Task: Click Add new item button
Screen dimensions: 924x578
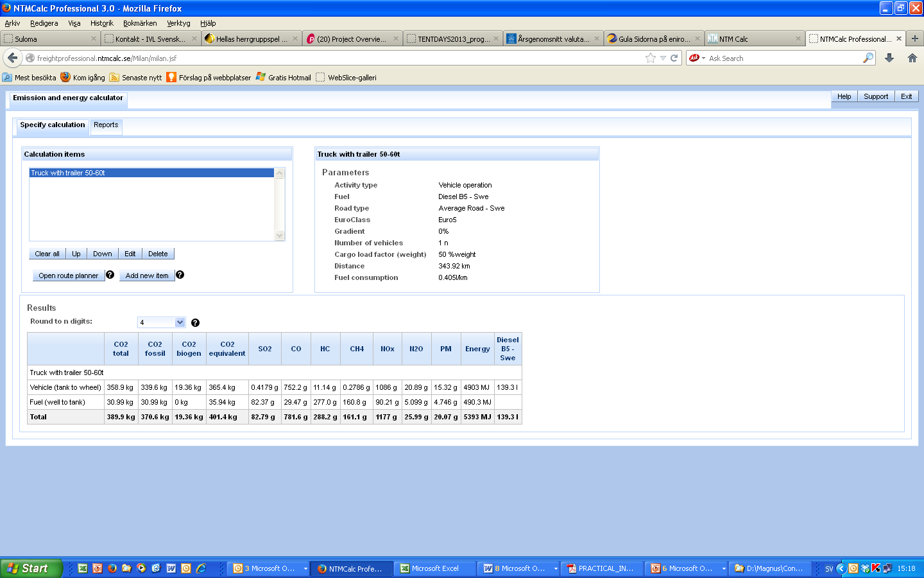Action: (x=147, y=276)
